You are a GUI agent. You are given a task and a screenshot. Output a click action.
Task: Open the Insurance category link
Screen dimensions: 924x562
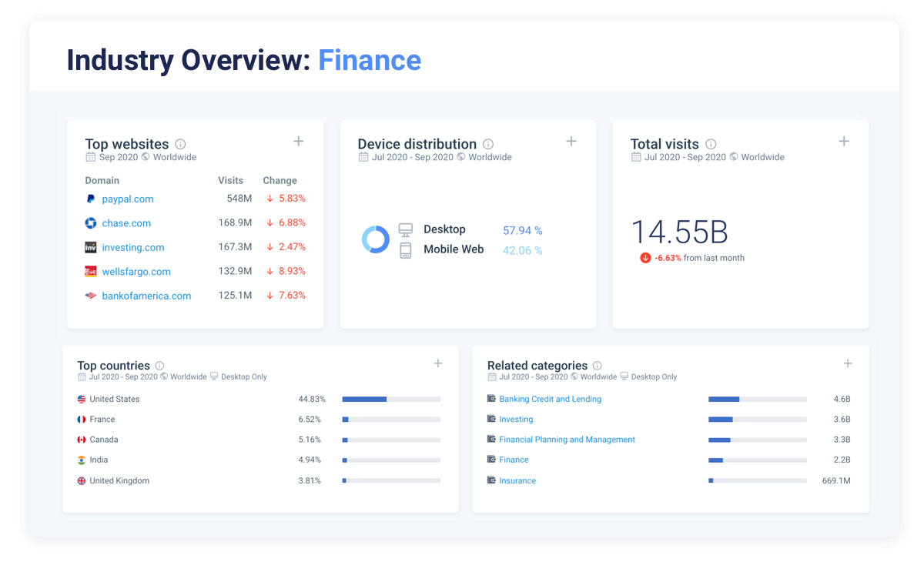coord(517,480)
